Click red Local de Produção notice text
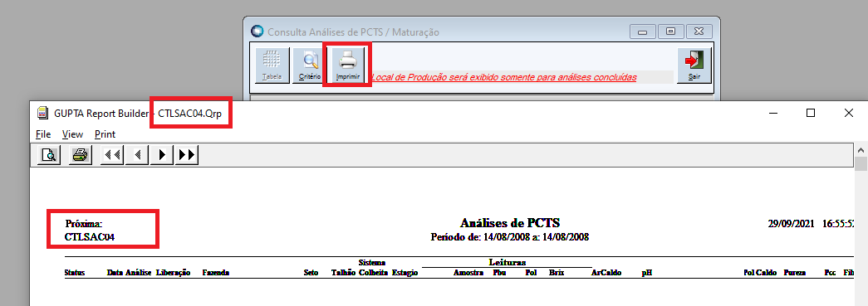This screenshot has height=306, width=868. coord(503,77)
